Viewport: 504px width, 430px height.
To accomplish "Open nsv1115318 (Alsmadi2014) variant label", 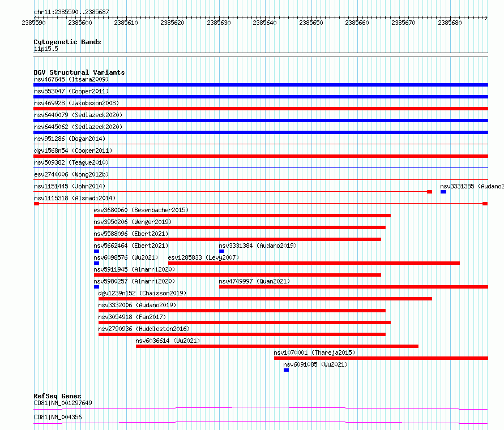I will pos(75,198).
